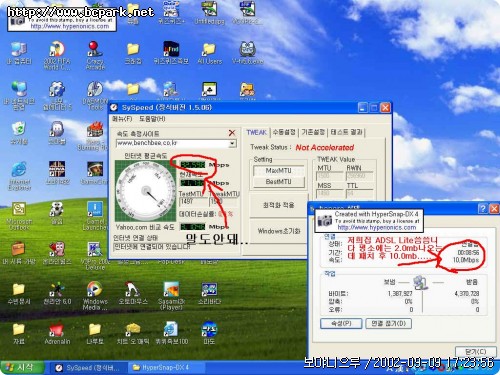Click the internet connection status text box

click(175, 247)
